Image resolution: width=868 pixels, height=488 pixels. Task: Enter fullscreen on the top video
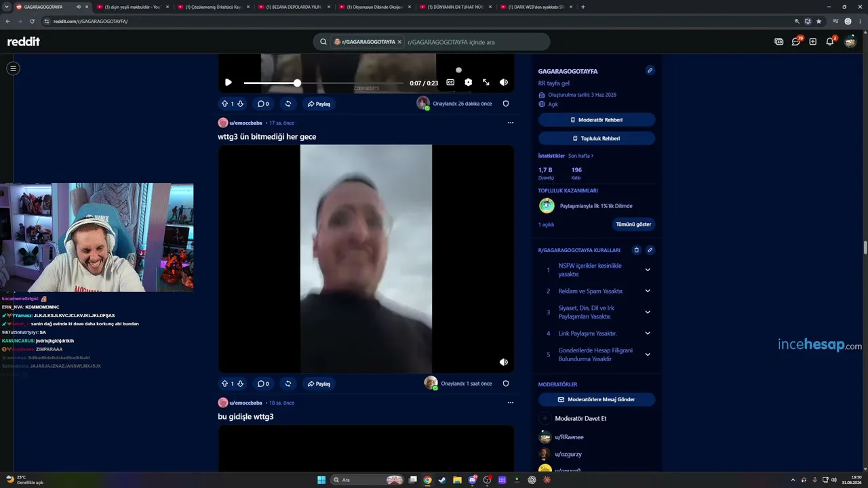(x=486, y=83)
